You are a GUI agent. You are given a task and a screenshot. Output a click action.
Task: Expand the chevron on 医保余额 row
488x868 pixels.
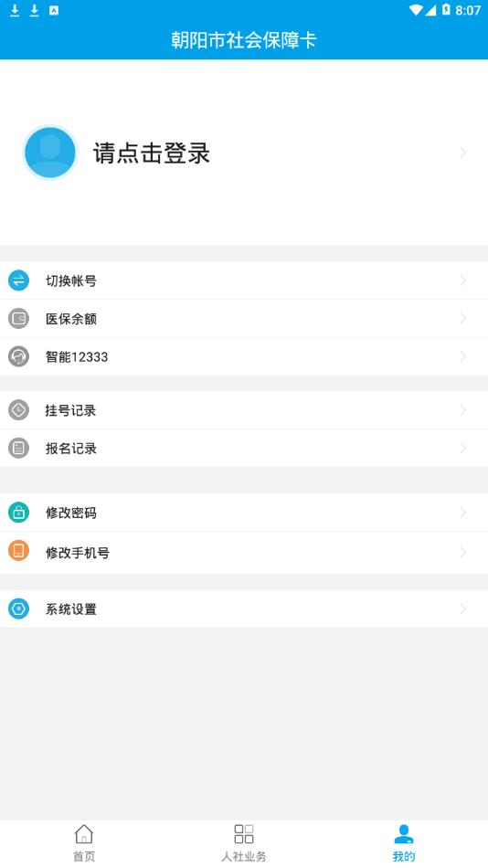click(463, 318)
